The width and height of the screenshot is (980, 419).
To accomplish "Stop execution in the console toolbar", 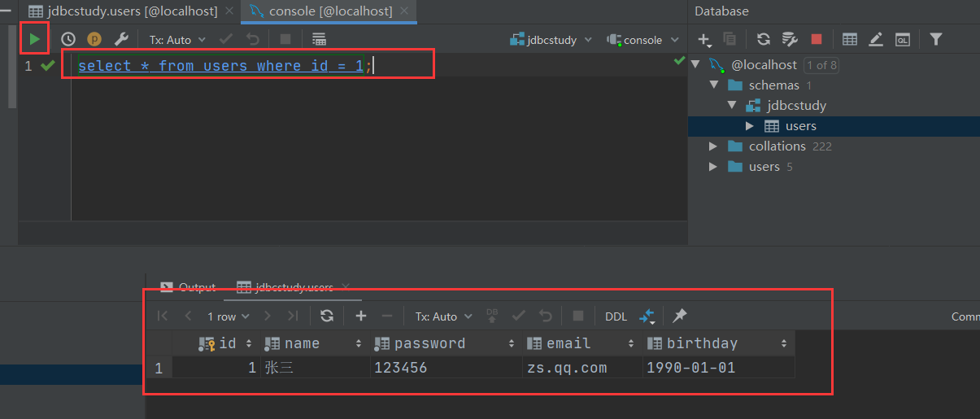I will tap(285, 39).
